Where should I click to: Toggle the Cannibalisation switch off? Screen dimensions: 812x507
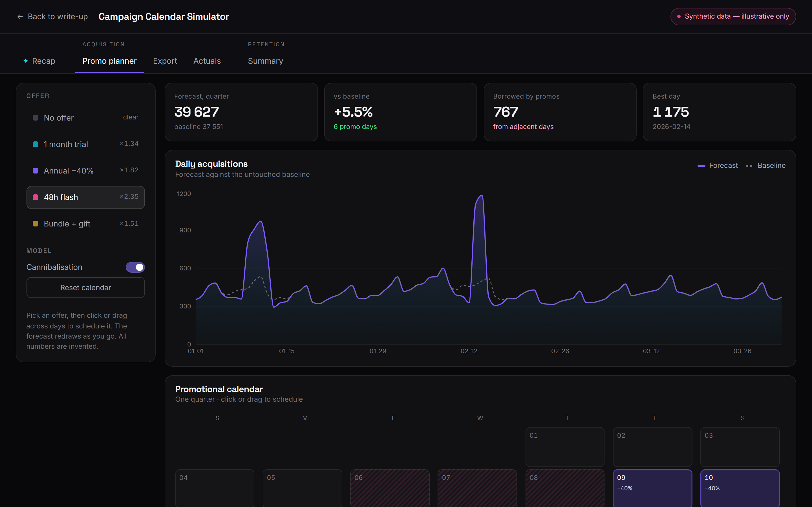(x=135, y=267)
